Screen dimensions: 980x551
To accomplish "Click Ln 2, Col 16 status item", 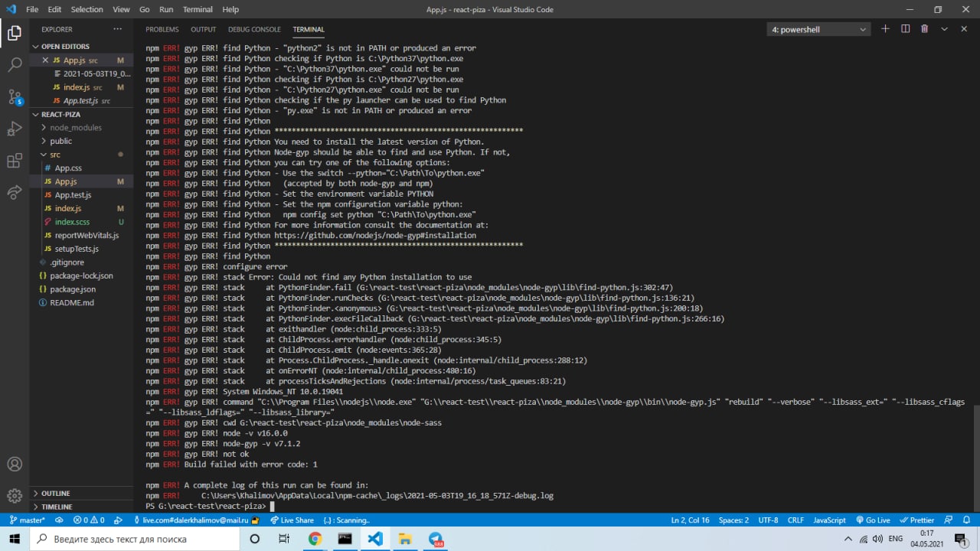I will pyautogui.click(x=690, y=520).
